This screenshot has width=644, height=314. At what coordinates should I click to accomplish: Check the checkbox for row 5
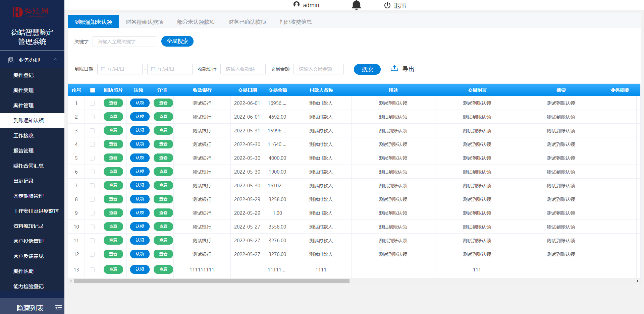click(92, 158)
